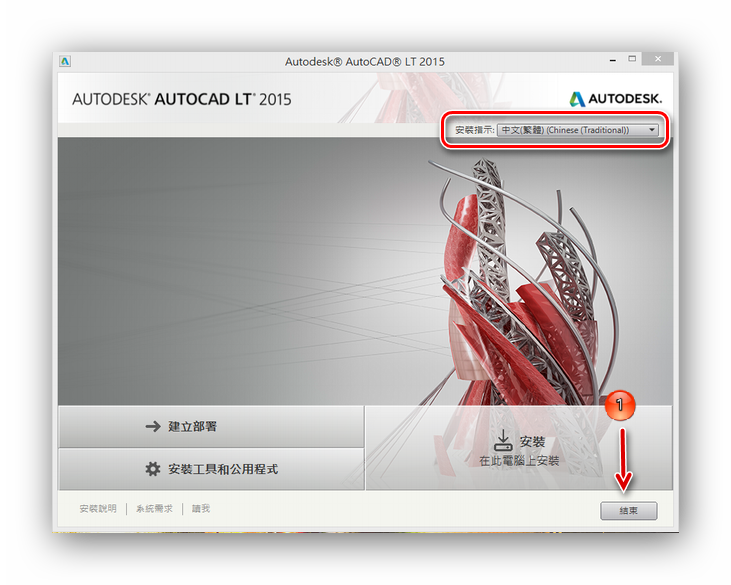731x585 pixels.
Task: View the 系統需求 link
Action: [x=154, y=509]
